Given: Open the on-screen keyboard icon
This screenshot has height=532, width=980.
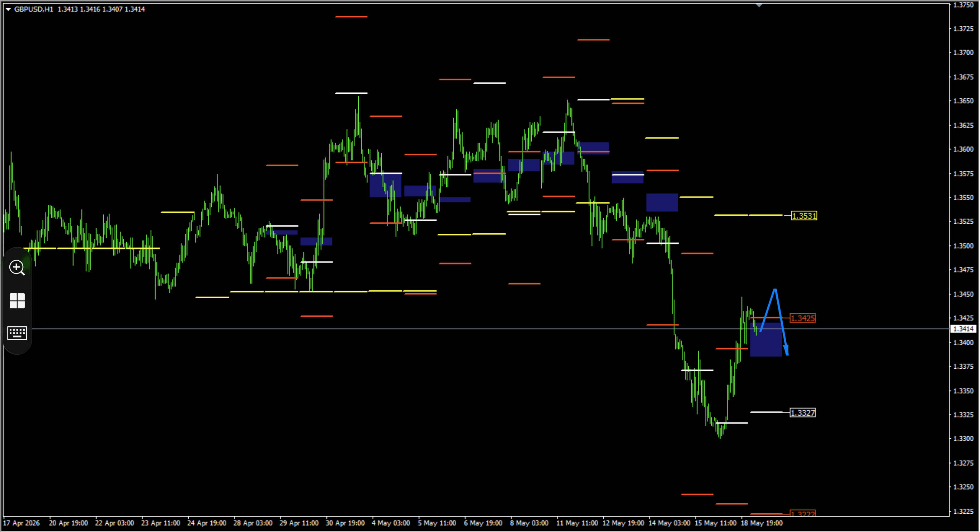Looking at the screenshot, I should [x=17, y=333].
